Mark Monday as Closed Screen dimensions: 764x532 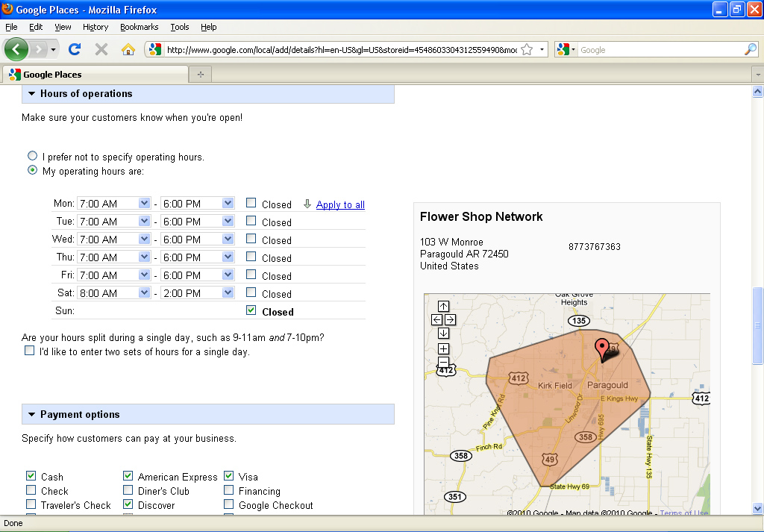point(251,203)
